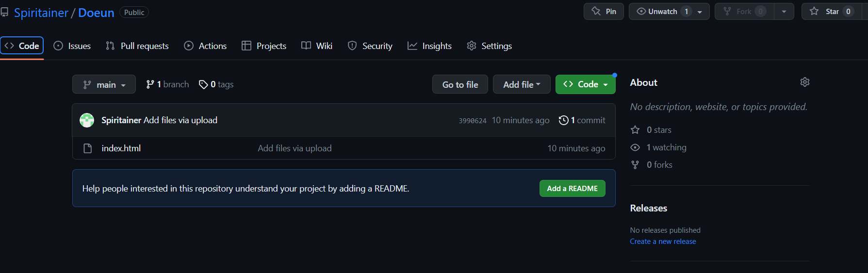Click the Add a README button
This screenshot has height=273, width=868.
point(573,189)
